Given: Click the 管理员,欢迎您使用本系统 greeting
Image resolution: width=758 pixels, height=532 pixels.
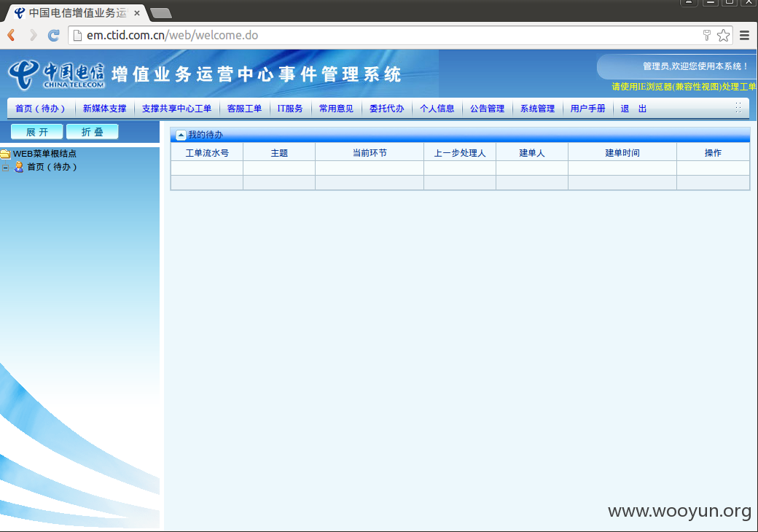Looking at the screenshot, I should pos(695,66).
